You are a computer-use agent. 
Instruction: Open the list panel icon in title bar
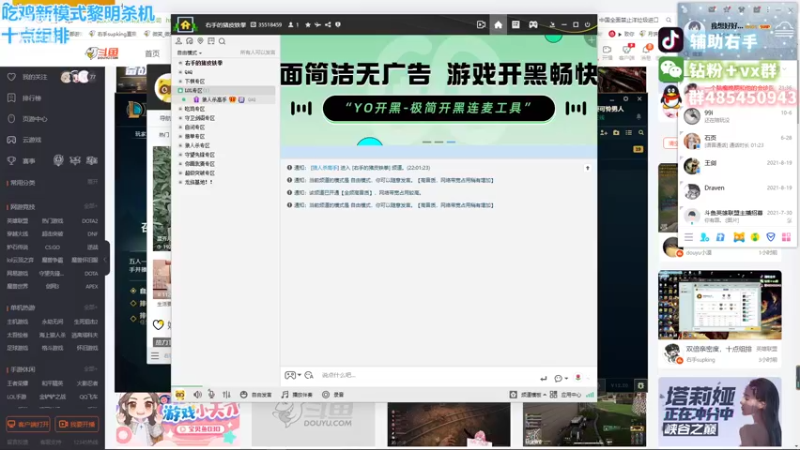click(x=516, y=24)
